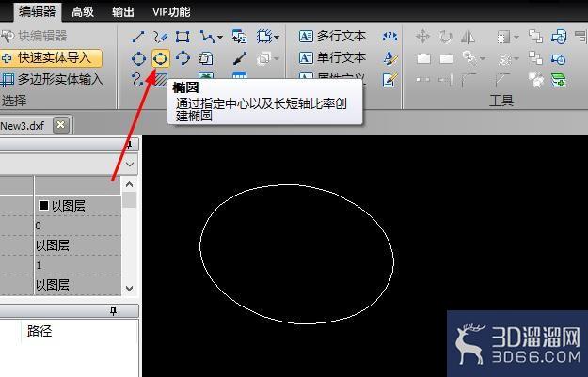The height and width of the screenshot is (377, 588).
Task: Click the Rotate tool icon
Action: coord(446,37)
